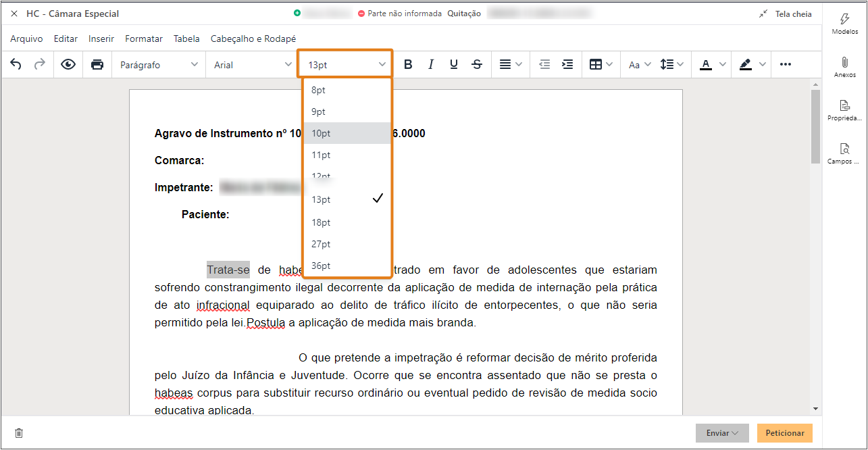Screen dimensions: 868x450
Task: Undo the last edit
Action: 15,64
